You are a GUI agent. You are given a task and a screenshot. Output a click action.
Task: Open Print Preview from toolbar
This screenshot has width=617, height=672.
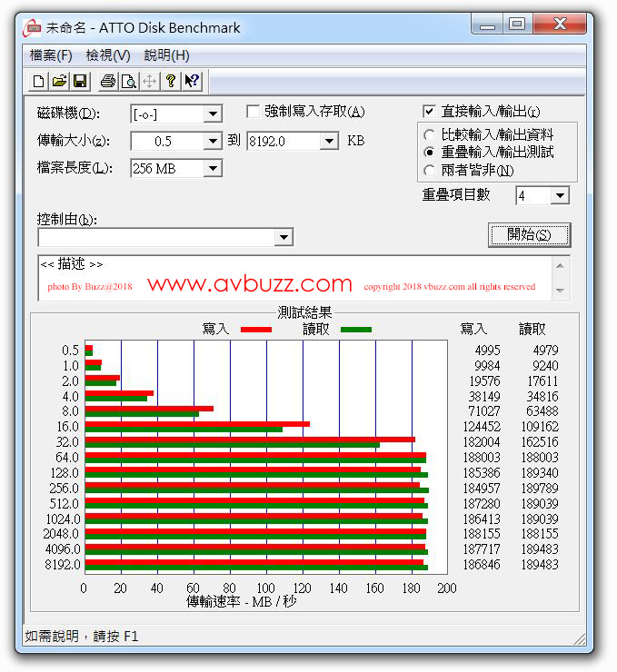click(129, 81)
